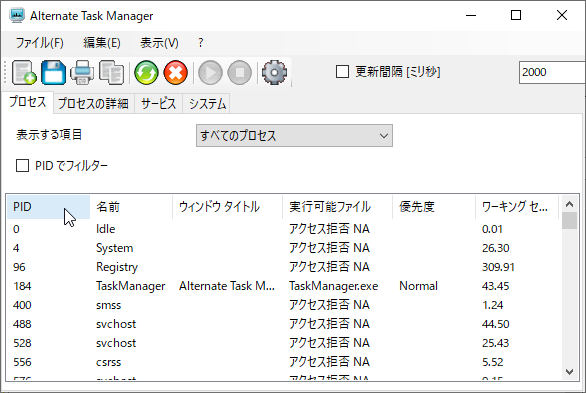This screenshot has height=393, width=586.
Task: Click the Alternate Task M... window title cell
Action: click(x=227, y=286)
